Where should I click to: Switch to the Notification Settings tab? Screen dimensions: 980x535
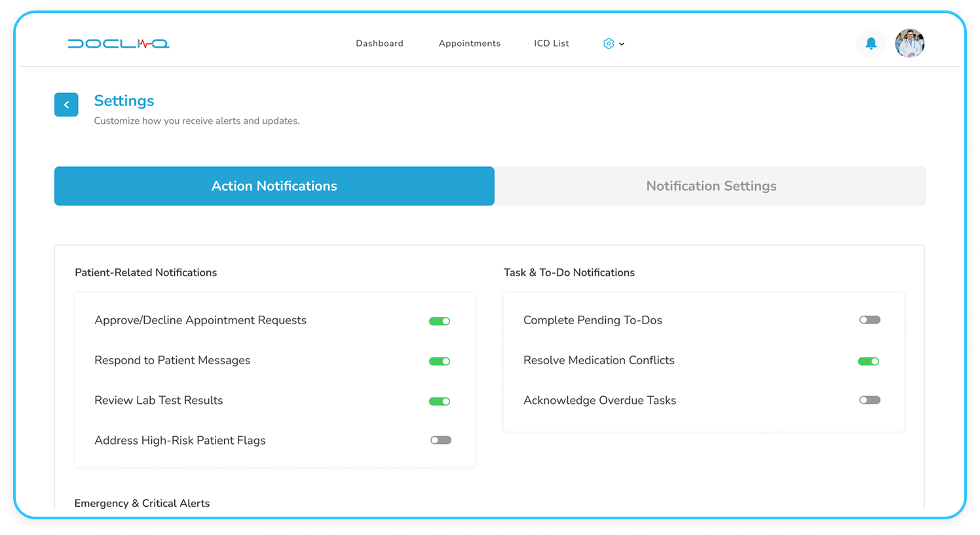pyautogui.click(x=711, y=185)
